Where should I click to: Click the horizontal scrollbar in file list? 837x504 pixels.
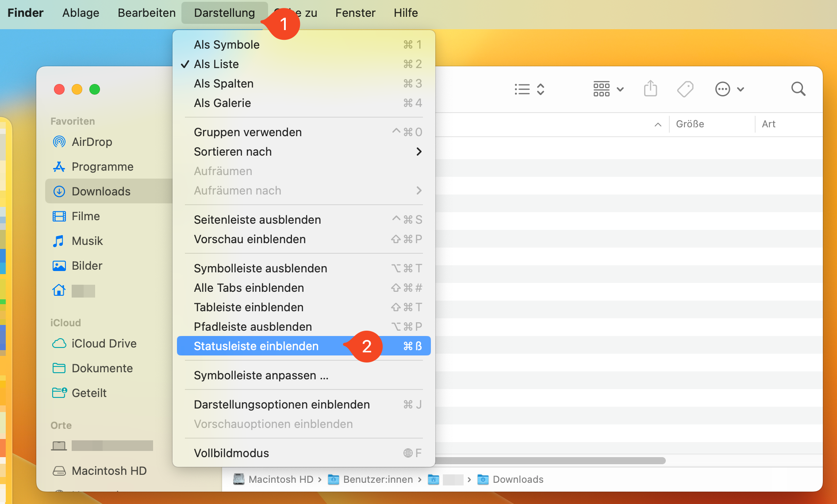click(550, 461)
